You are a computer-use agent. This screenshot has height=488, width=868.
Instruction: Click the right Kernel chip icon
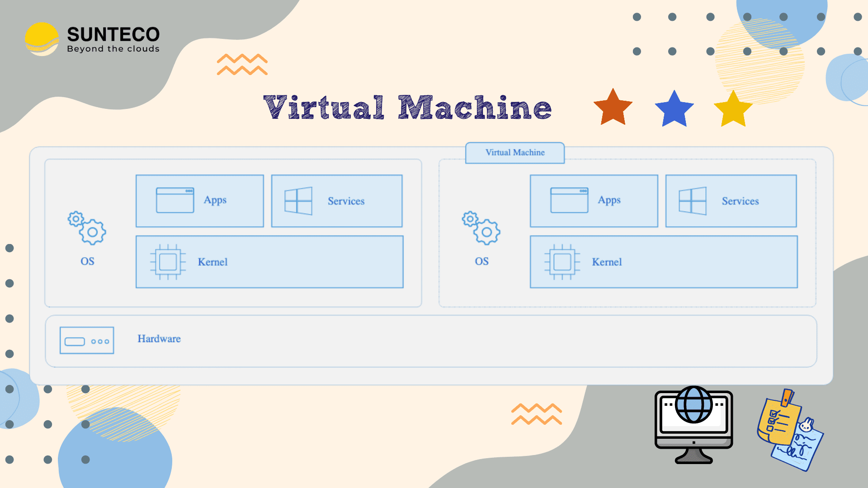(x=562, y=262)
